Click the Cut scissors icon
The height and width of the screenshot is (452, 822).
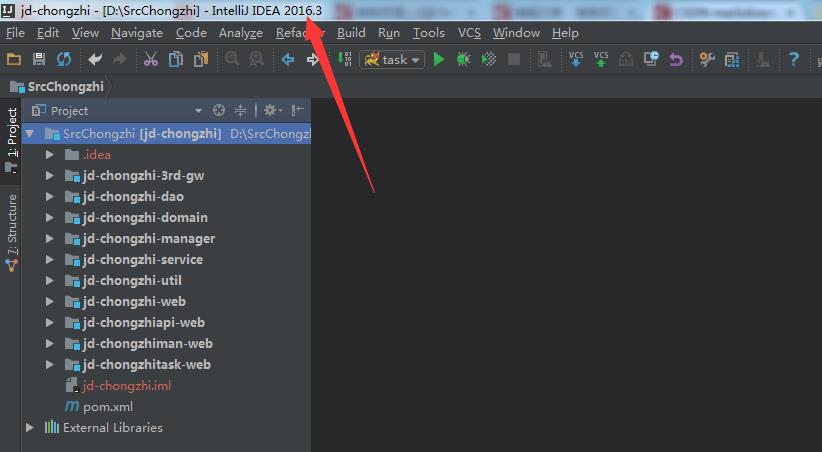point(151,59)
